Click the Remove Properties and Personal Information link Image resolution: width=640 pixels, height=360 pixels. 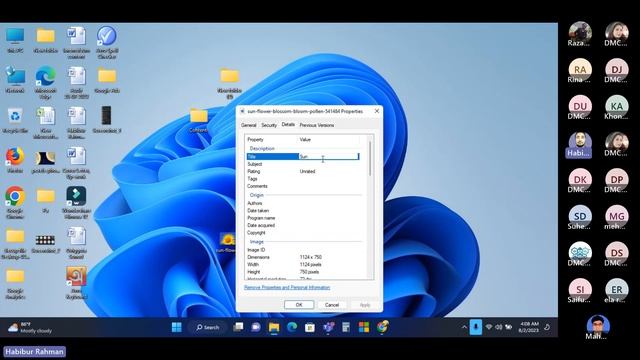tap(287, 287)
